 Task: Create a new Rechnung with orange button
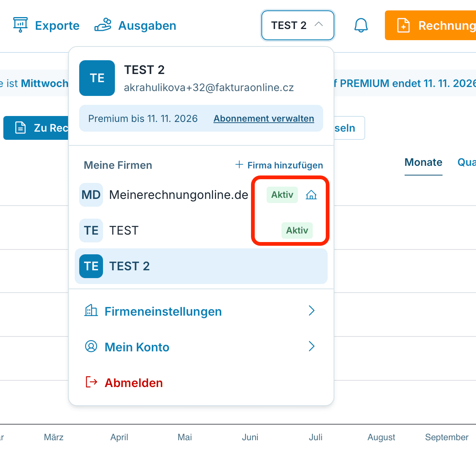coord(431,25)
